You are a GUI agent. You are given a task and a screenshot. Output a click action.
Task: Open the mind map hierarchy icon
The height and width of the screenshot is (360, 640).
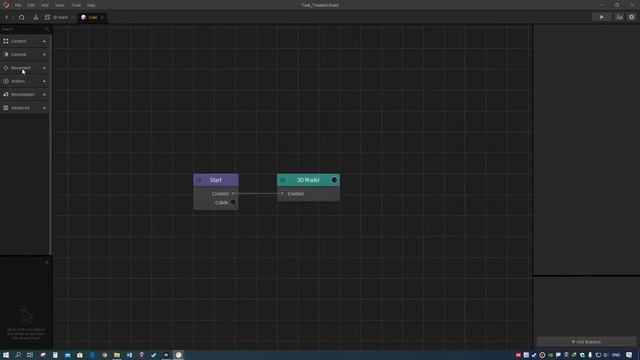pyautogui.click(x=36, y=17)
